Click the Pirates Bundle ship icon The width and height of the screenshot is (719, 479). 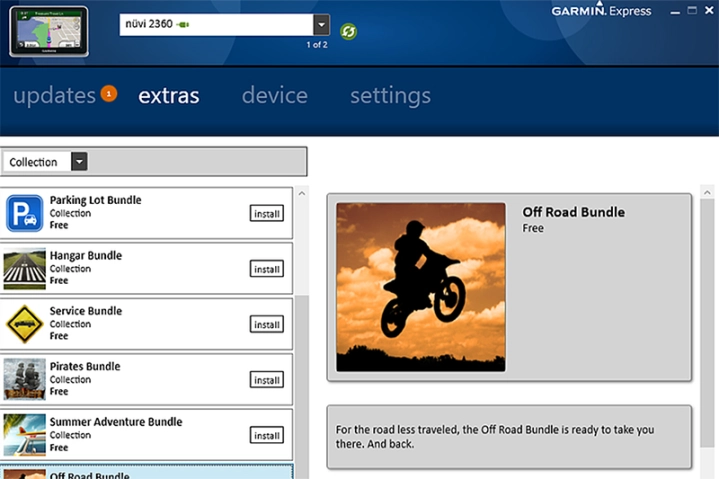[25, 379]
